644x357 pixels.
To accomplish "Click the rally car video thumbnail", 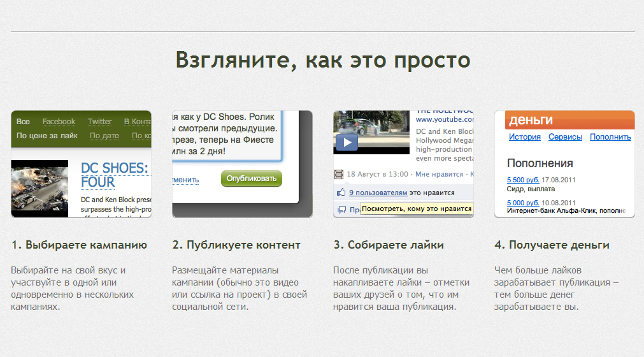I will coord(371,133).
